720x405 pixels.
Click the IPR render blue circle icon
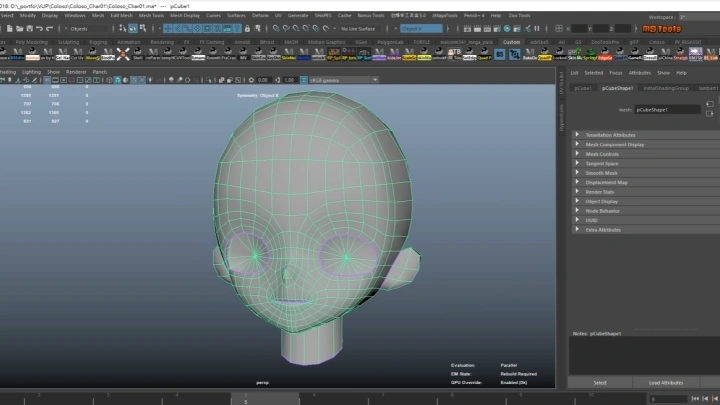pyautogui.click(x=507, y=28)
